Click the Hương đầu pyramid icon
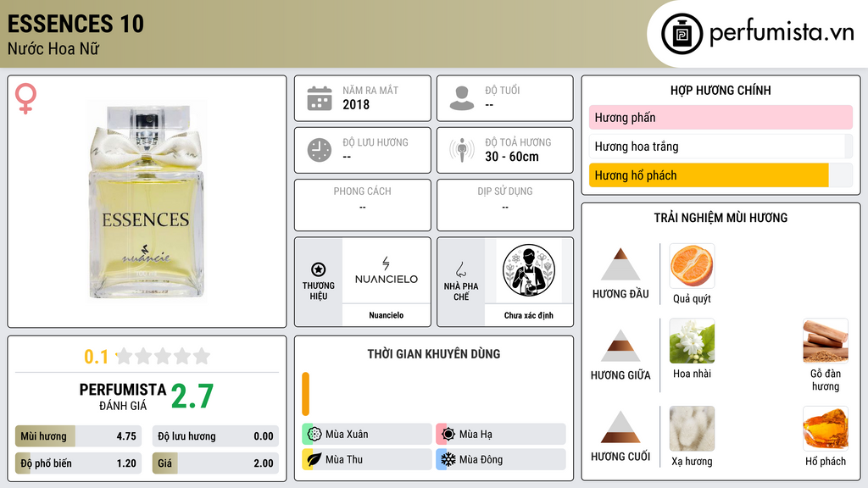The height and width of the screenshot is (488, 868). click(620, 264)
